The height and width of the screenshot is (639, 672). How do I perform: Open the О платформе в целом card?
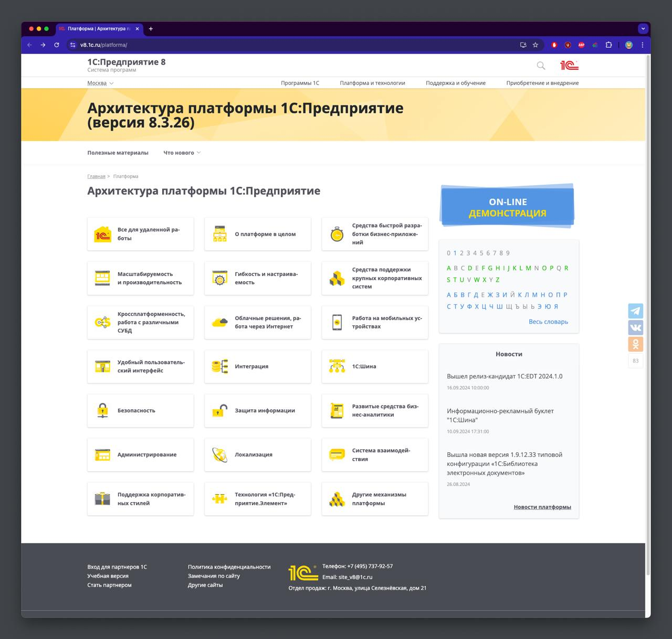point(258,234)
